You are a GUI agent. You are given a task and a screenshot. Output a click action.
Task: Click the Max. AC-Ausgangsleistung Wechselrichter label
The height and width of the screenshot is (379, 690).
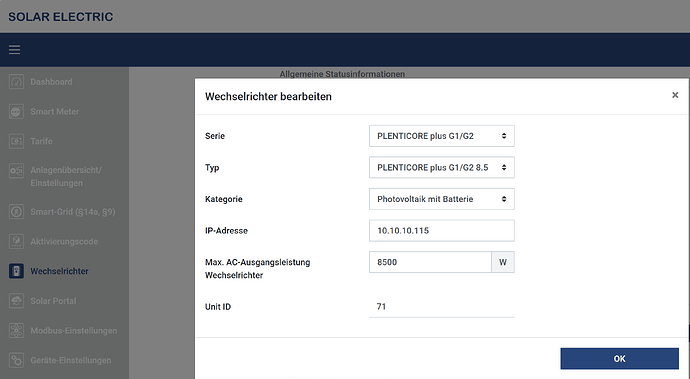tap(257, 269)
